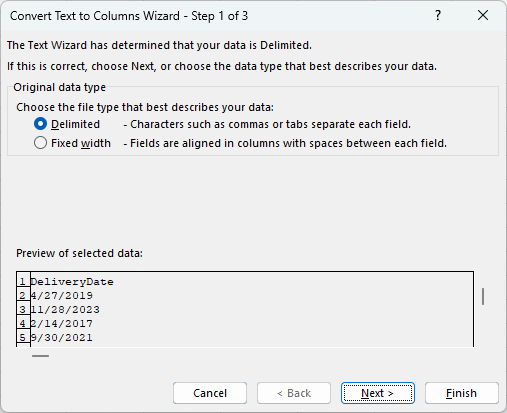Click the 2/14/2017 preview row
This screenshot has width=507, height=413.
pyautogui.click(x=245, y=324)
